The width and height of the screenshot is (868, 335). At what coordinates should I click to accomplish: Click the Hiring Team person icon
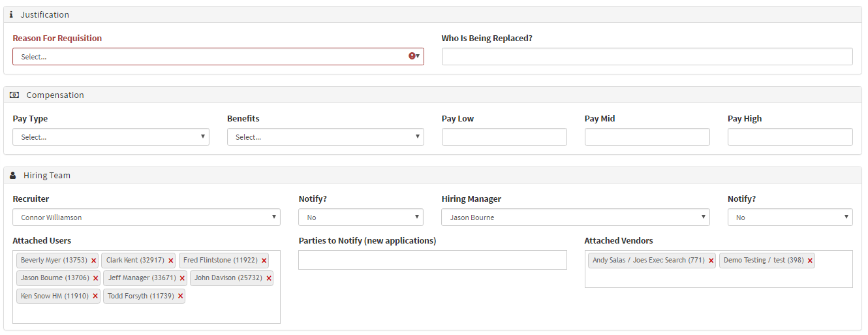click(13, 175)
